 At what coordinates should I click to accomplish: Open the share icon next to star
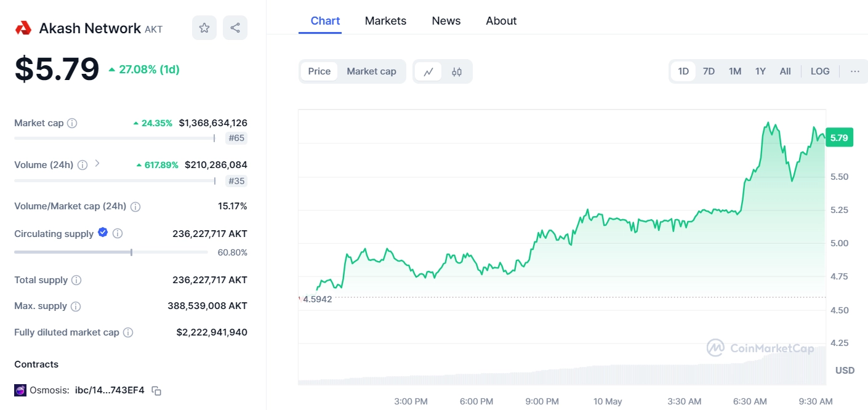[235, 27]
